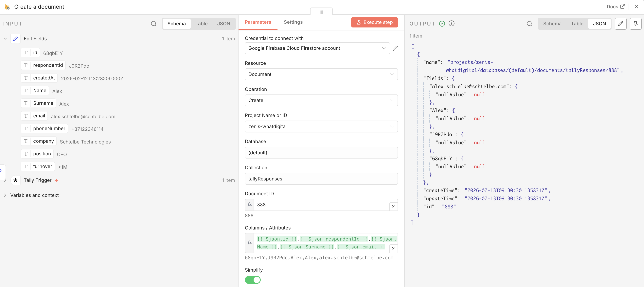Open the Resource dropdown showing Document
The width and height of the screenshot is (644, 287).
tap(321, 75)
